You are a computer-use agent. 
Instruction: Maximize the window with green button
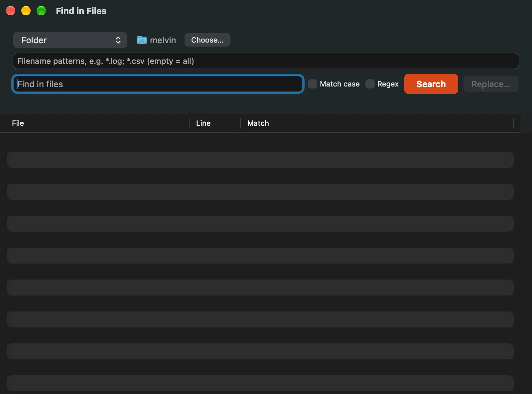click(x=41, y=11)
